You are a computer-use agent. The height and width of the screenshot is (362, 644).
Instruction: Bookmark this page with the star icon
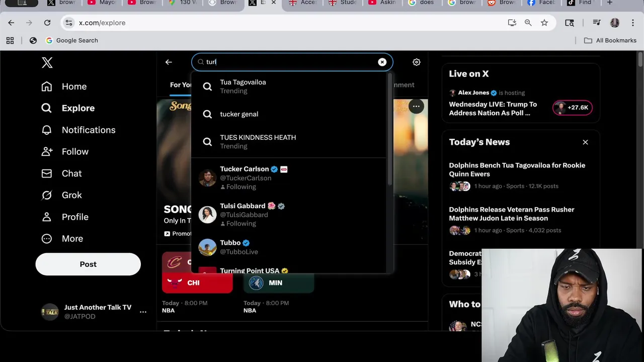(x=544, y=23)
